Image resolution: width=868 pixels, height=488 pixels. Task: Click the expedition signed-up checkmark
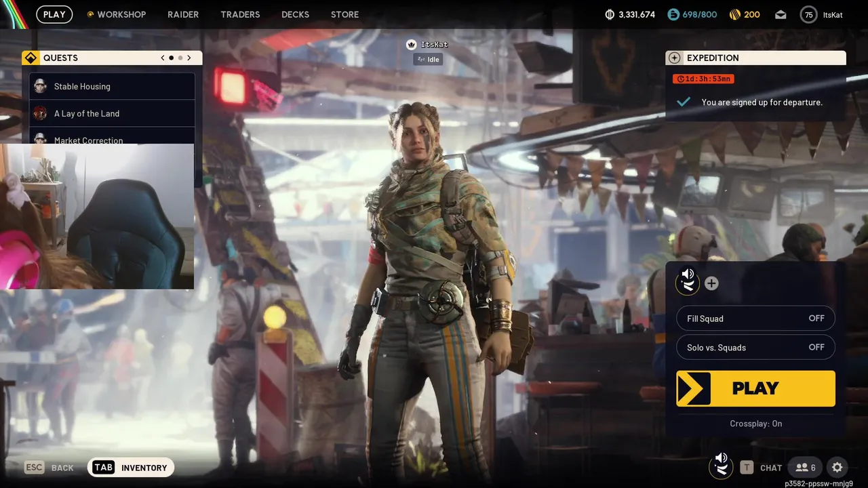point(684,102)
